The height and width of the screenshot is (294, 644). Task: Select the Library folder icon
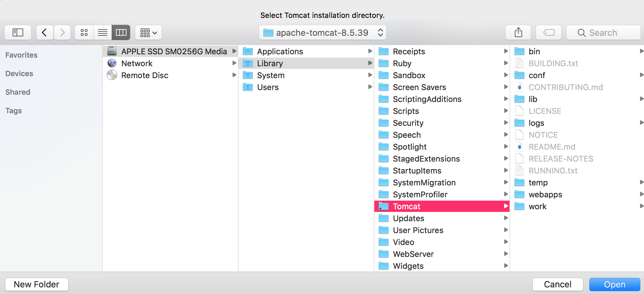248,63
